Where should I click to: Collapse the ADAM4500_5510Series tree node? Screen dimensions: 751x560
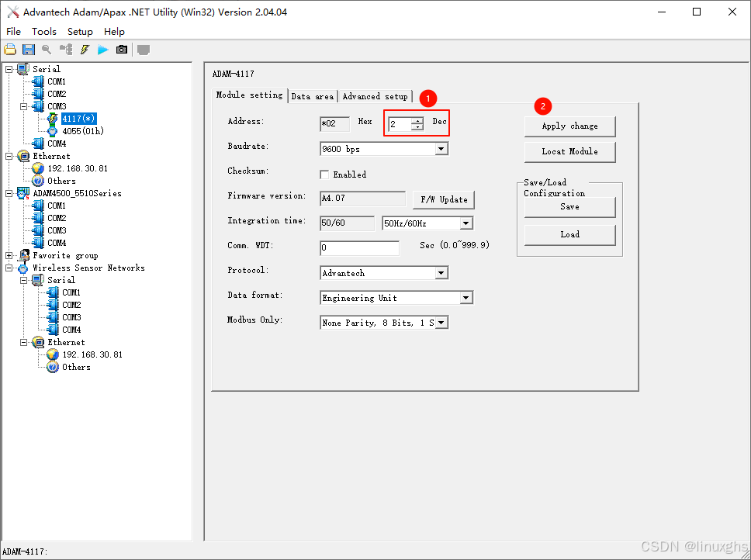[9, 194]
